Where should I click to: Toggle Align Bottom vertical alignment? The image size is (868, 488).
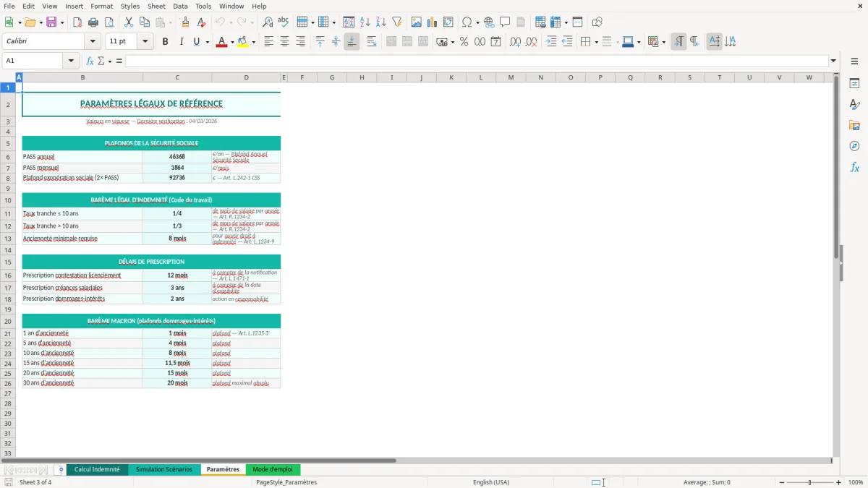[352, 42]
